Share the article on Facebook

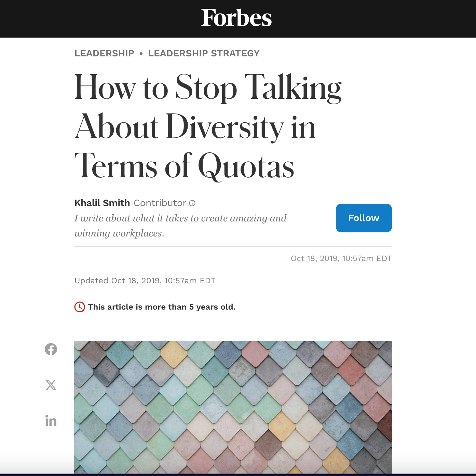pyautogui.click(x=51, y=349)
